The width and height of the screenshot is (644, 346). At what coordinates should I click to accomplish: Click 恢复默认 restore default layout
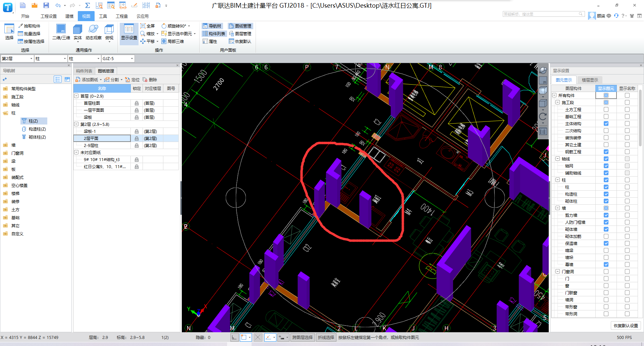(240, 41)
